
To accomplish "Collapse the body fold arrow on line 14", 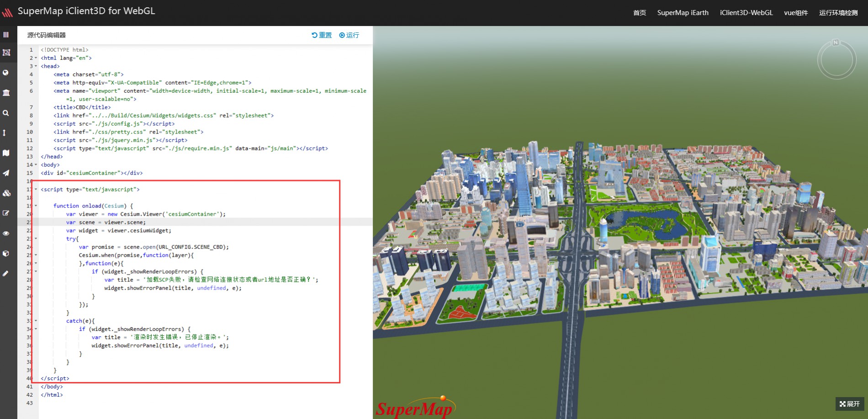I will click(x=36, y=165).
